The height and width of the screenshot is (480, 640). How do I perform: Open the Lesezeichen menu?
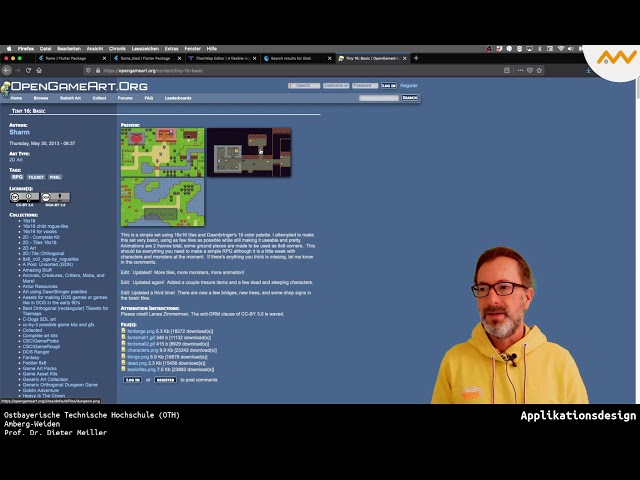145,48
